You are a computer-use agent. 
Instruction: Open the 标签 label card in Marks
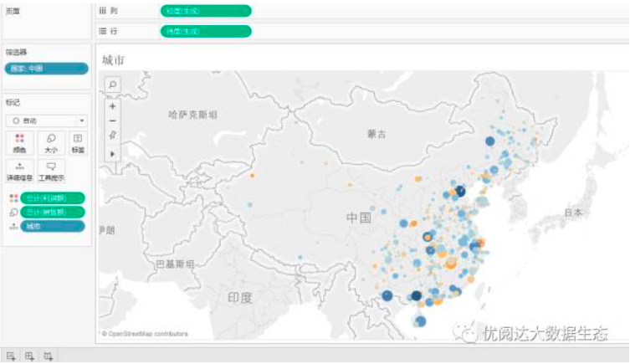pyautogui.click(x=78, y=143)
